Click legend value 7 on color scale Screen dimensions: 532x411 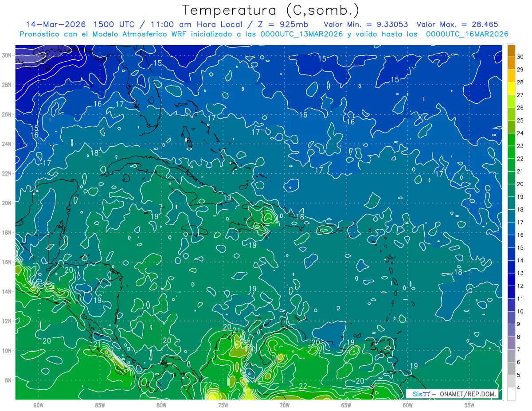point(520,350)
